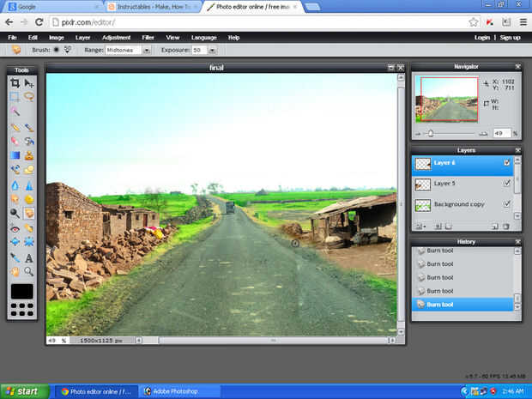The height and width of the screenshot is (399, 532).
Task: Select the Drawing shape tool
Action: coord(29,169)
